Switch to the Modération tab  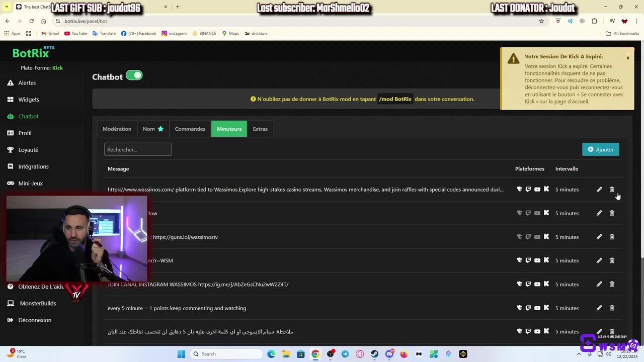[117, 129]
